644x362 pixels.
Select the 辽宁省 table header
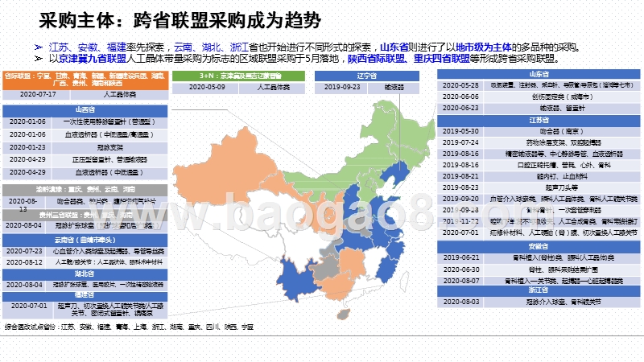[x=367, y=76]
